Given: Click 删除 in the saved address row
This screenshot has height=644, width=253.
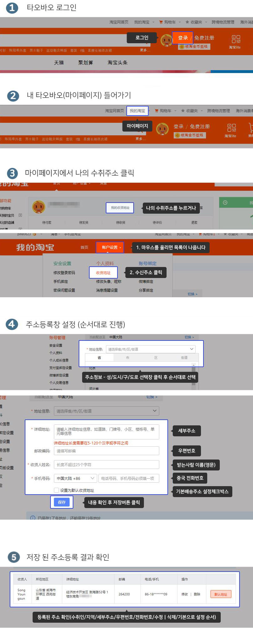Looking at the screenshot, I should (x=197, y=594).
